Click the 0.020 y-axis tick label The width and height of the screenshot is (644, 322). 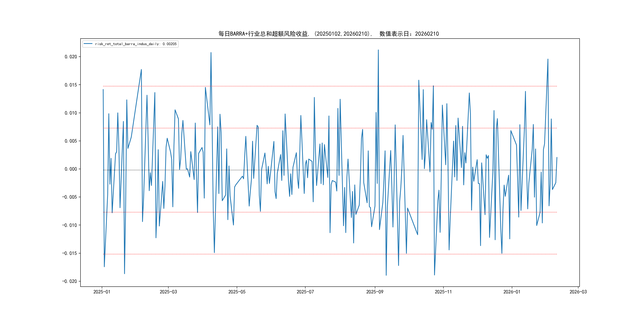point(71,57)
